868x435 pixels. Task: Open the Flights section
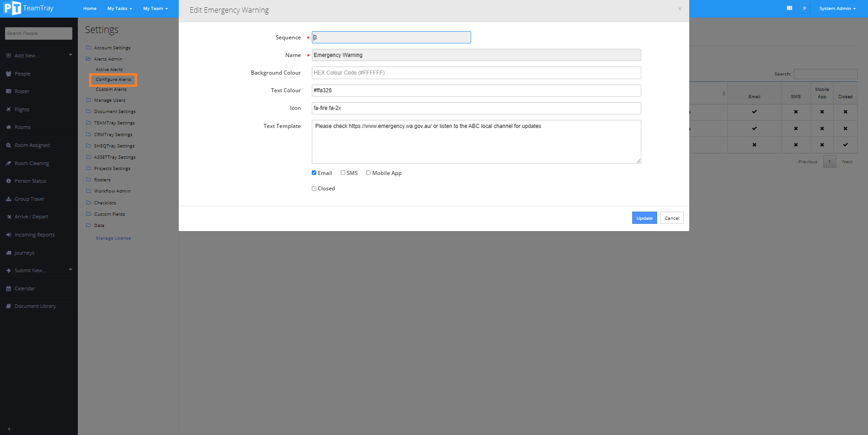point(21,109)
